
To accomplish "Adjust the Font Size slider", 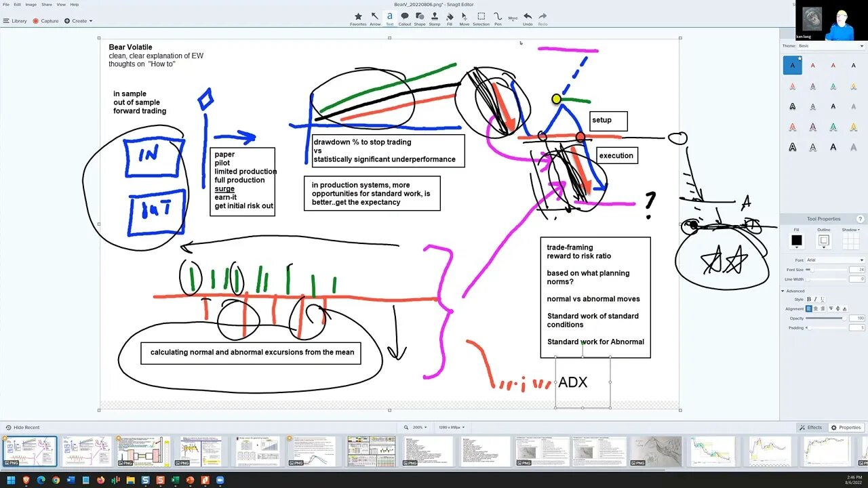I will pyautogui.click(x=825, y=270).
